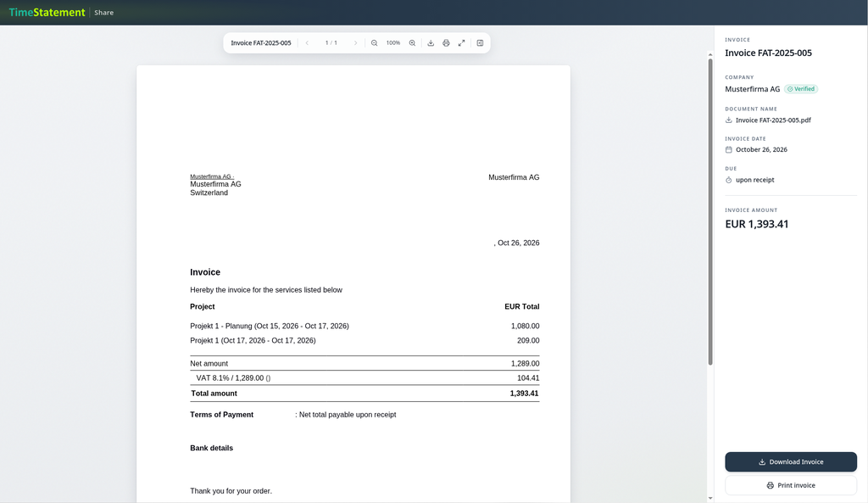Viewport: 868px width, 503px height.
Task: Click toolbar title Invoice FAT-2025-005
Action: click(261, 42)
